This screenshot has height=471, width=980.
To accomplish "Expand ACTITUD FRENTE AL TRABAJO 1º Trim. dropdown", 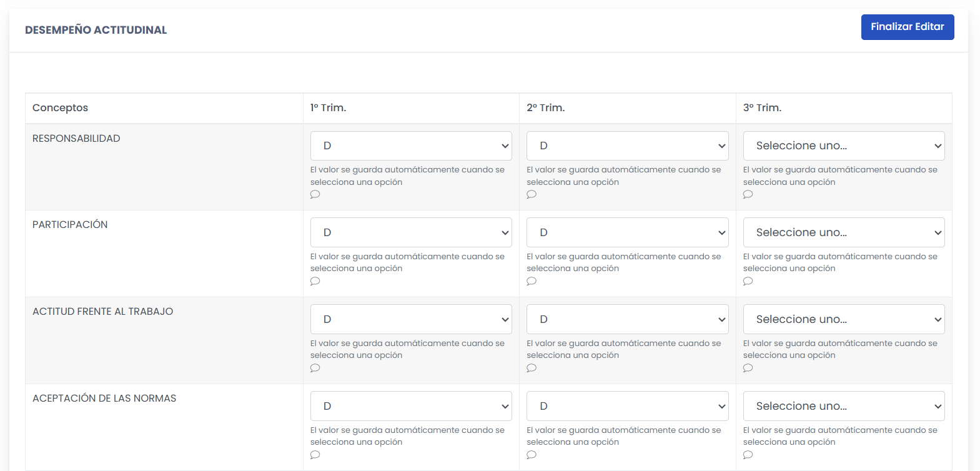I will click(411, 319).
